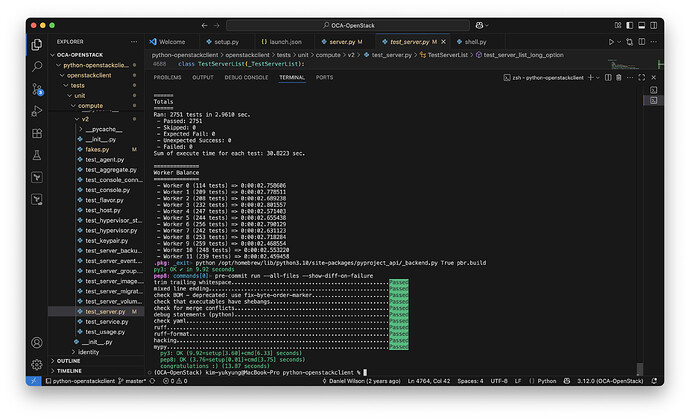
Task: Open the PROBLEMS panel tab
Action: 167,77
